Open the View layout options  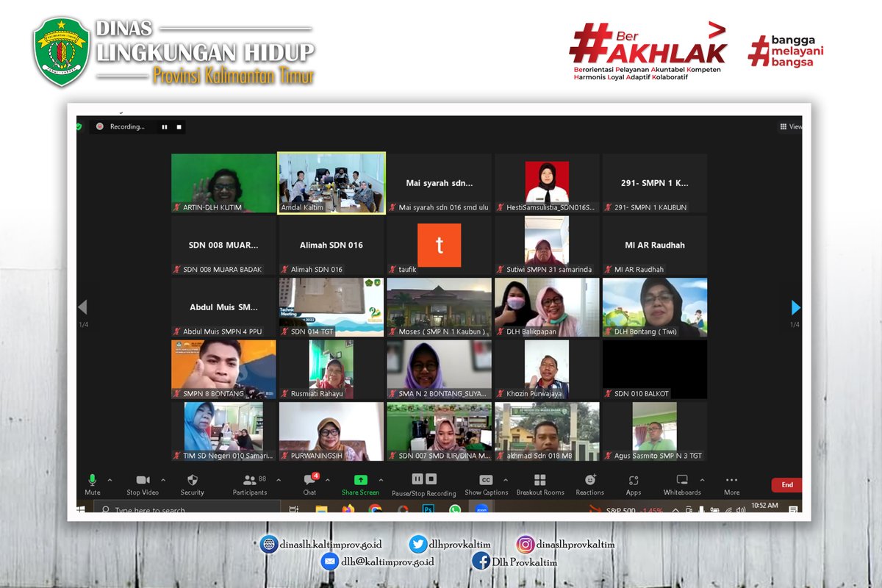(x=791, y=126)
